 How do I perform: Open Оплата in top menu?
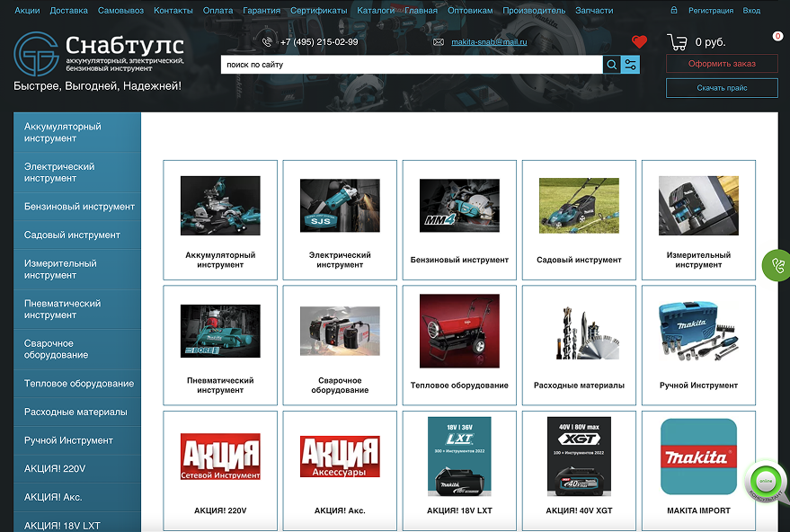coord(217,11)
